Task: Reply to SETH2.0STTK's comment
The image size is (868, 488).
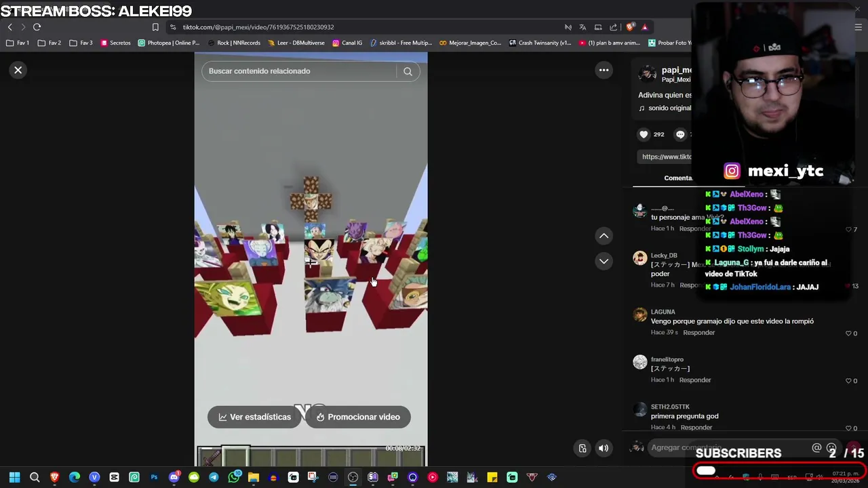Action: [x=696, y=428]
